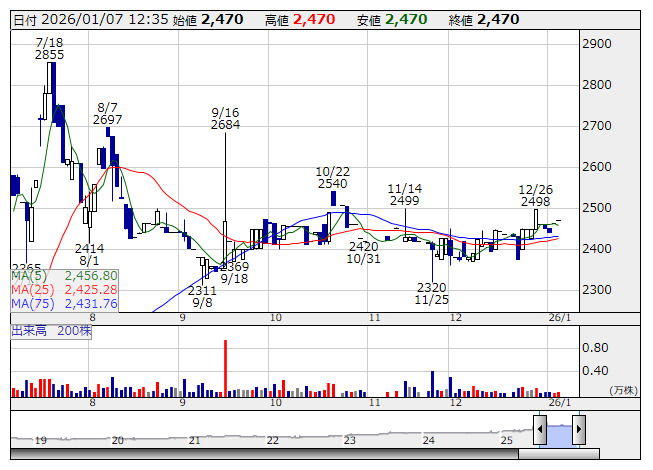653x470 pixels.
Task: Click the horizontal scrollbar thumb at bottom
Action: (x=559, y=454)
